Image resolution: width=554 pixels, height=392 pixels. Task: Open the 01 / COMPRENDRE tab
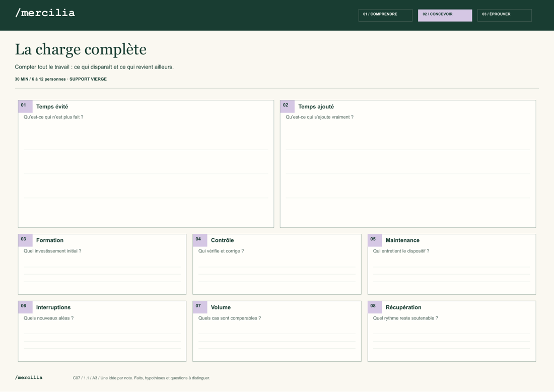click(385, 15)
